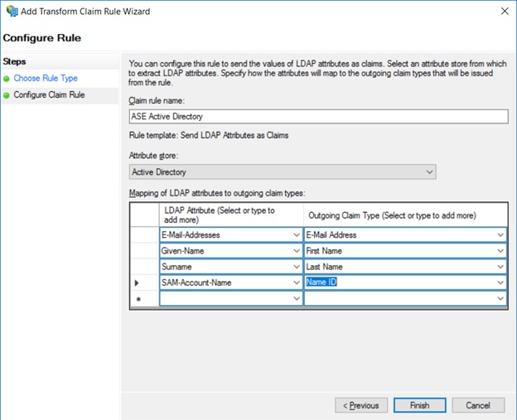
Task: Expand the Given-Name LDAP attribute dropdown
Action: [297, 251]
